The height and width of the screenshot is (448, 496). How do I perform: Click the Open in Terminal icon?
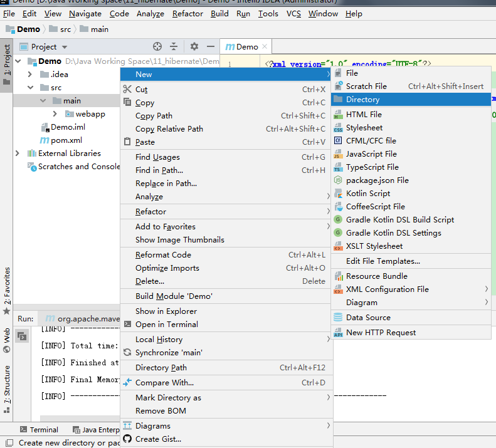pyautogui.click(x=127, y=324)
